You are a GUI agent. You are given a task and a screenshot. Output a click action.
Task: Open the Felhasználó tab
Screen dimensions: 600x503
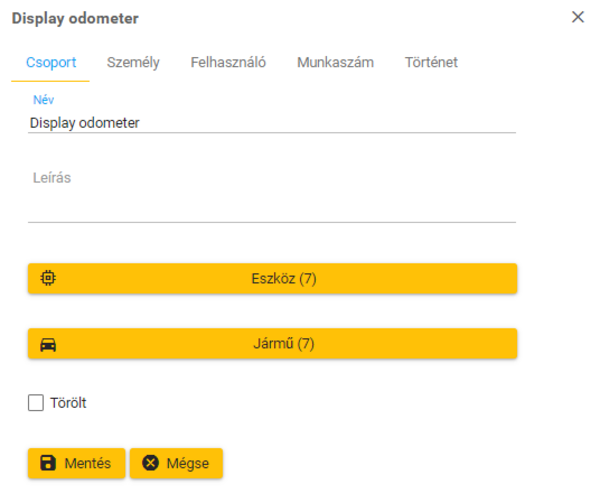(x=228, y=62)
